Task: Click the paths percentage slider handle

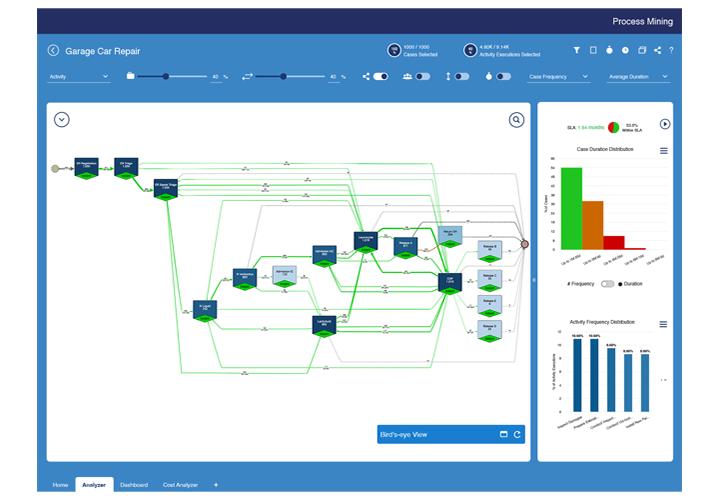Action: pyautogui.click(x=283, y=76)
